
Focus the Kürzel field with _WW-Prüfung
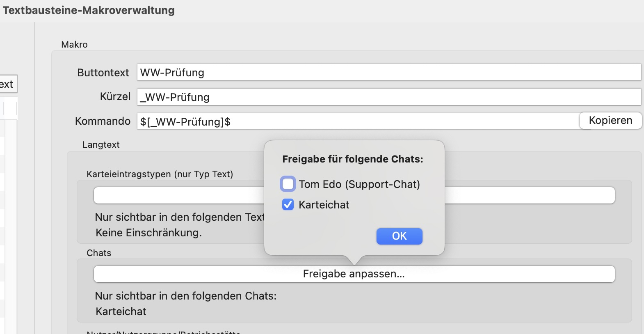[389, 97]
